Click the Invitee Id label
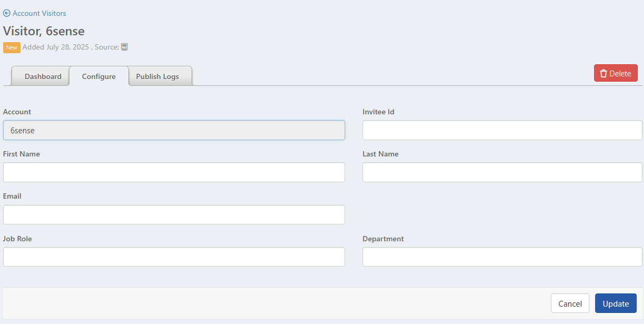The width and height of the screenshot is (644, 324). coord(378,112)
